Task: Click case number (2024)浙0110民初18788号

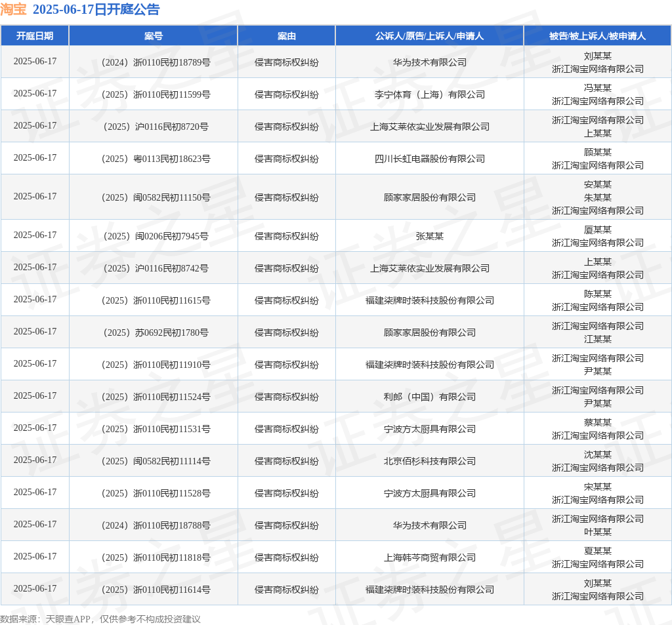Action: click(x=156, y=525)
